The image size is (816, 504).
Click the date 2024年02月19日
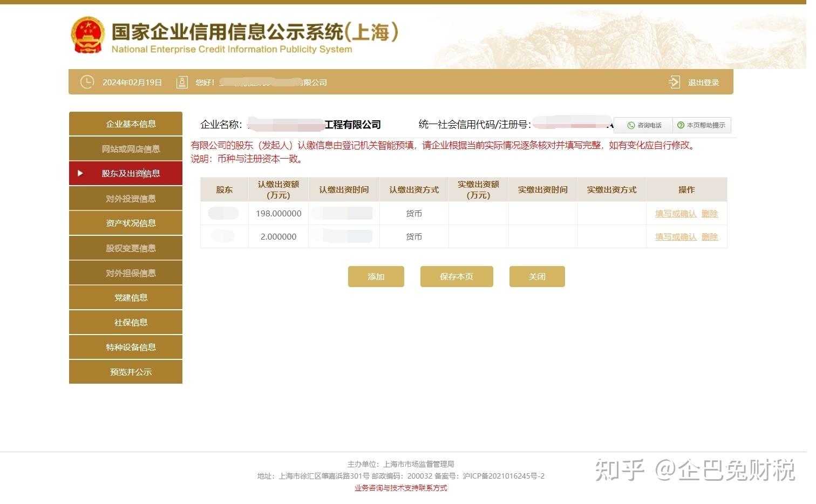pos(132,83)
